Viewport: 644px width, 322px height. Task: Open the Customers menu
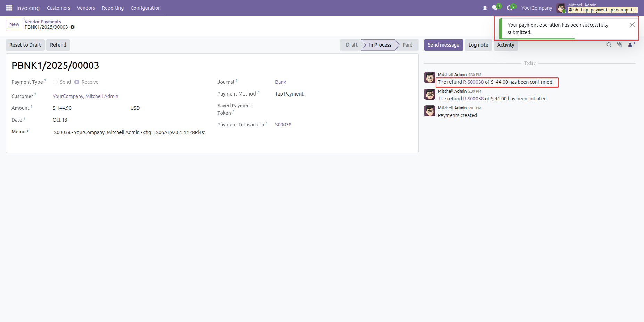pos(58,8)
